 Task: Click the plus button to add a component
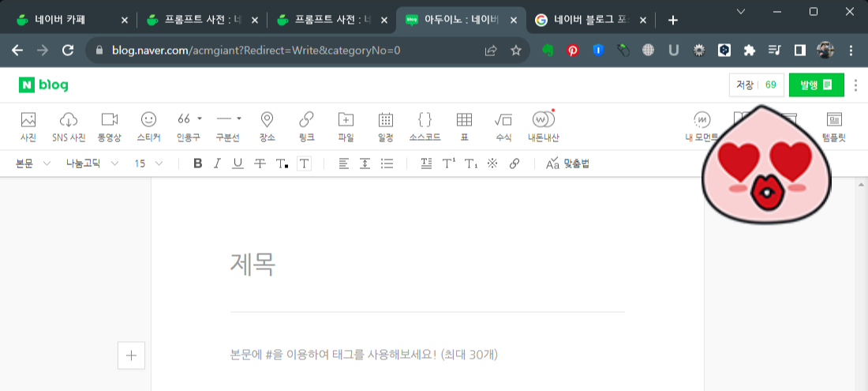click(131, 355)
